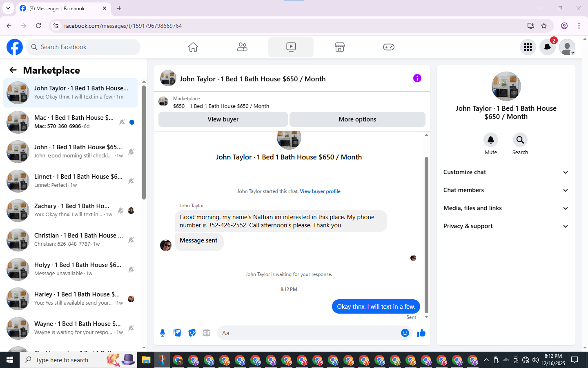
Task: Open the Christian conversation
Action: [70, 240]
